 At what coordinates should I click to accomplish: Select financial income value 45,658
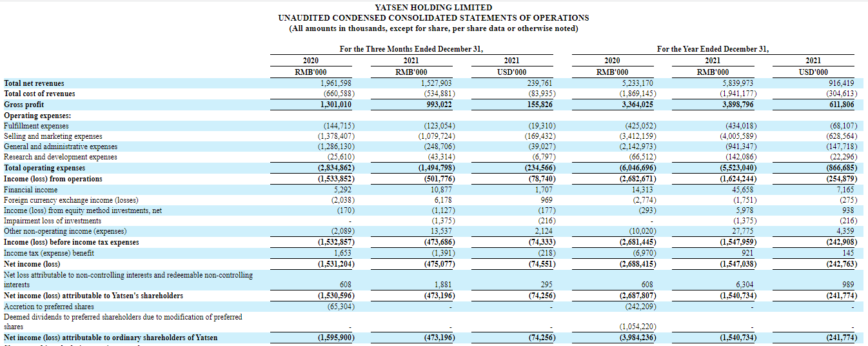click(743, 190)
